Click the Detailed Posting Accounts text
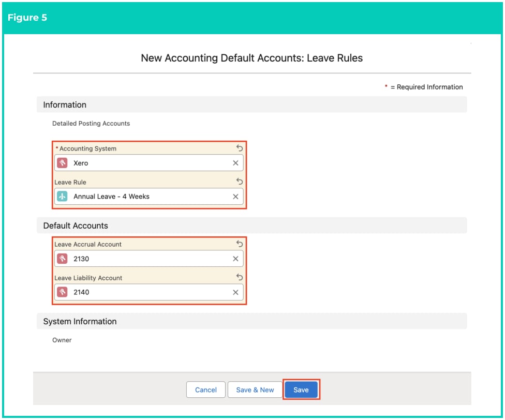Image resolution: width=505 pixels, height=420 pixels. click(x=91, y=124)
